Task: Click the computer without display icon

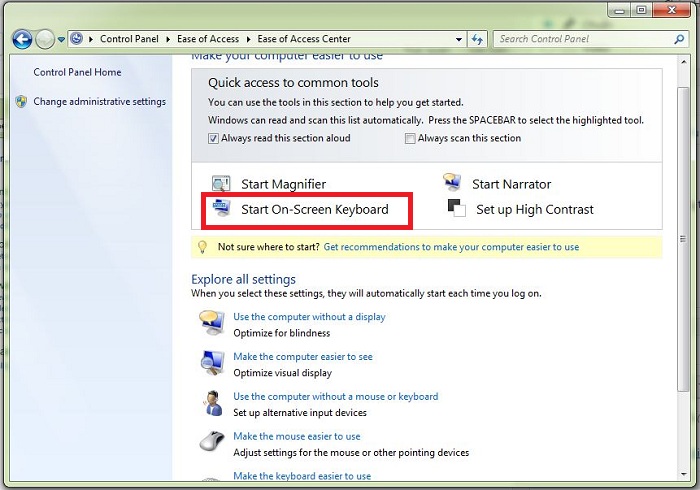Action: 212,323
